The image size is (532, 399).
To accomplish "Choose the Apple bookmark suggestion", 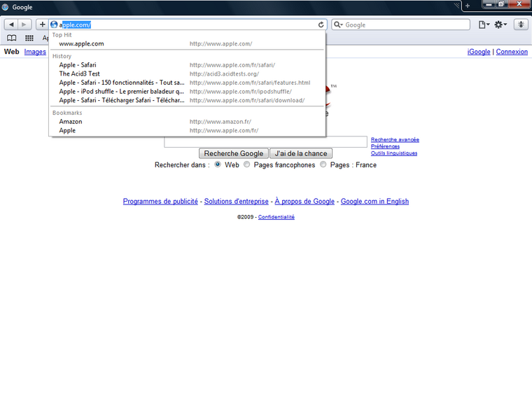I will pos(188,130).
